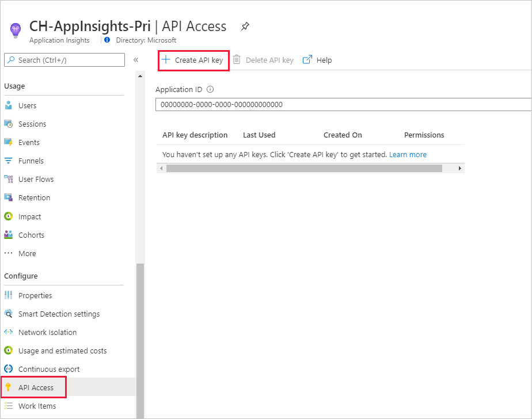Screen dimensions: 532x419
Task: Click the API Access key icon
Action: (x=9, y=387)
